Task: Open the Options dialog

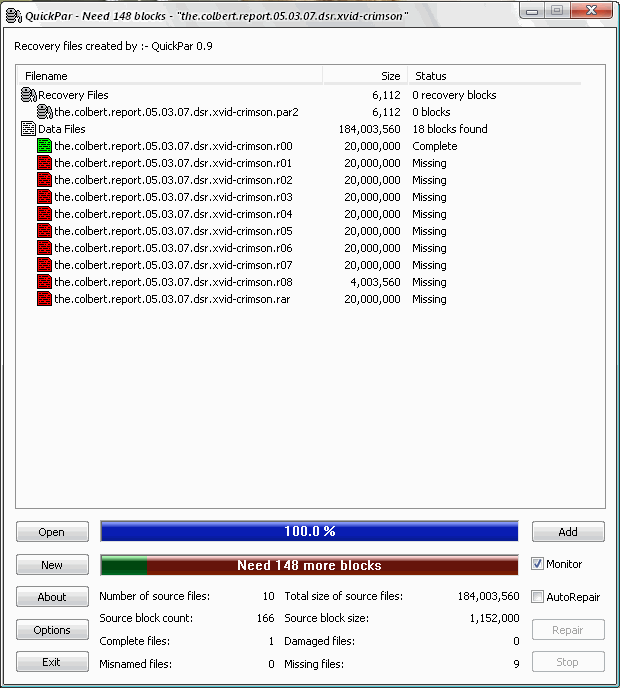Action: [x=52, y=630]
